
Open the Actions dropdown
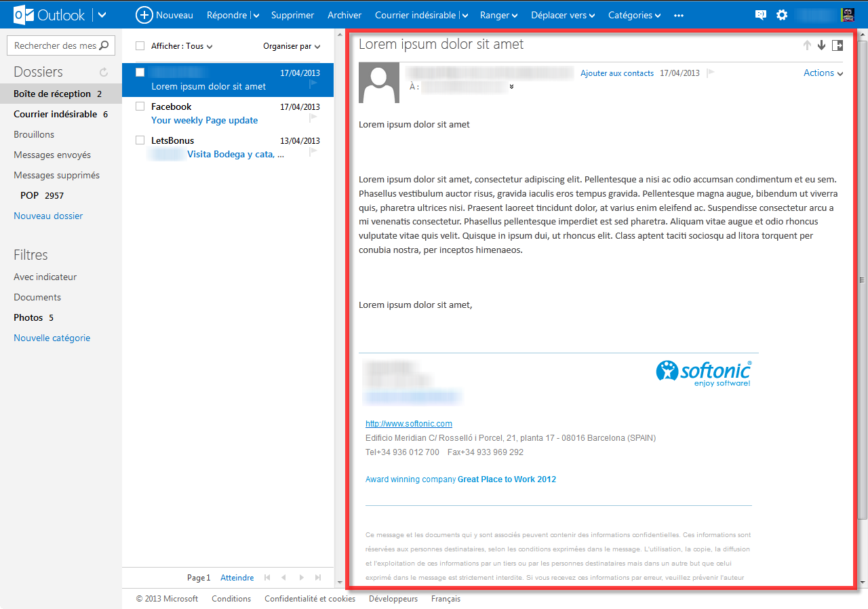(823, 73)
